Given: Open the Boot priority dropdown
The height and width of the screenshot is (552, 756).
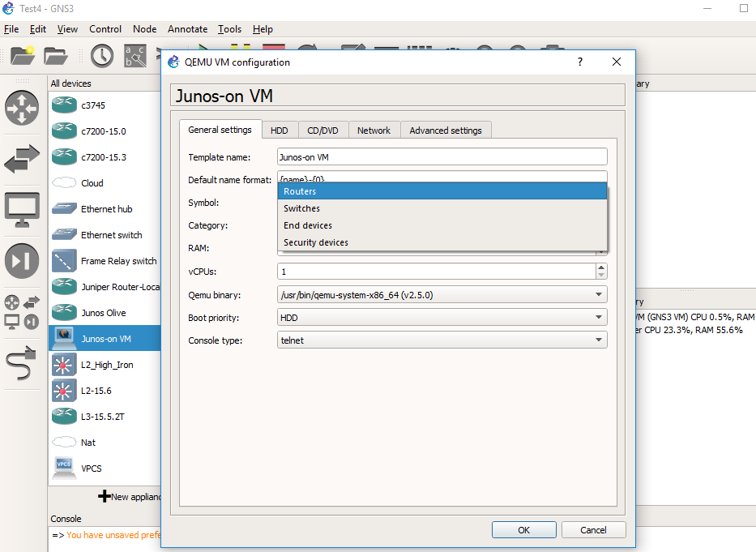Looking at the screenshot, I should (442, 318).
